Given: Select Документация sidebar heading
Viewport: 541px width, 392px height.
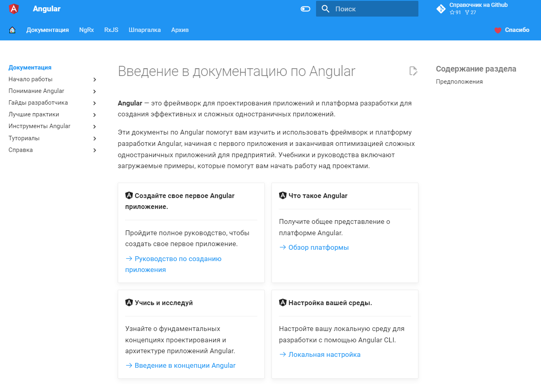Looking at the screenshot, I should [x=30, y=67].
